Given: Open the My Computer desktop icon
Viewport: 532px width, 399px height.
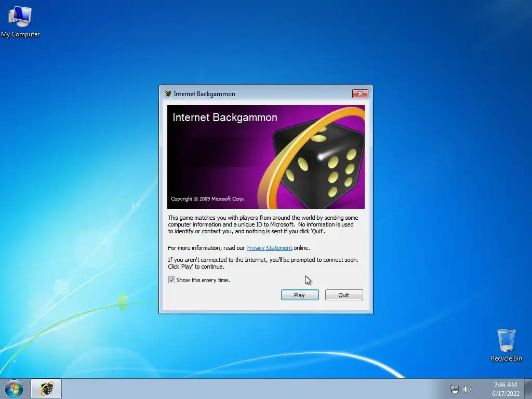Looking at the screenshot, I should coord(20,22).
